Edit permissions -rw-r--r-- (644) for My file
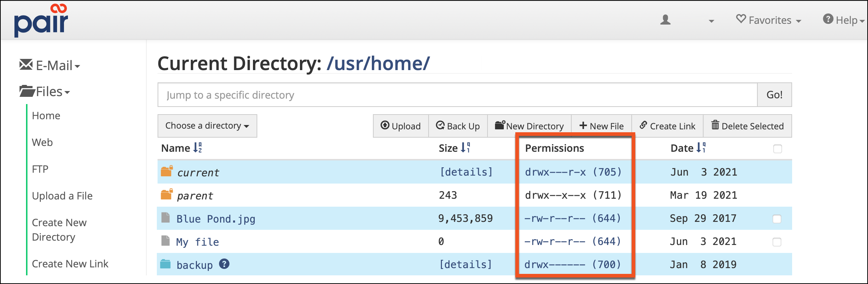Screen dimensions: 868x284 coord(573,241)
